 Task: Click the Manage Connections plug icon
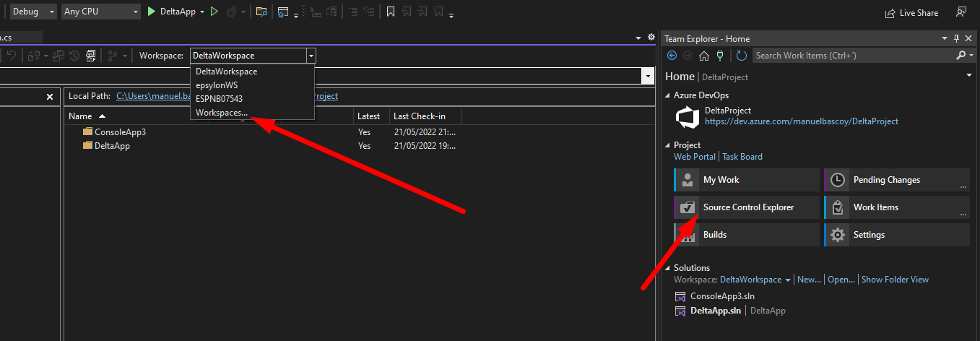click(720, 56)
